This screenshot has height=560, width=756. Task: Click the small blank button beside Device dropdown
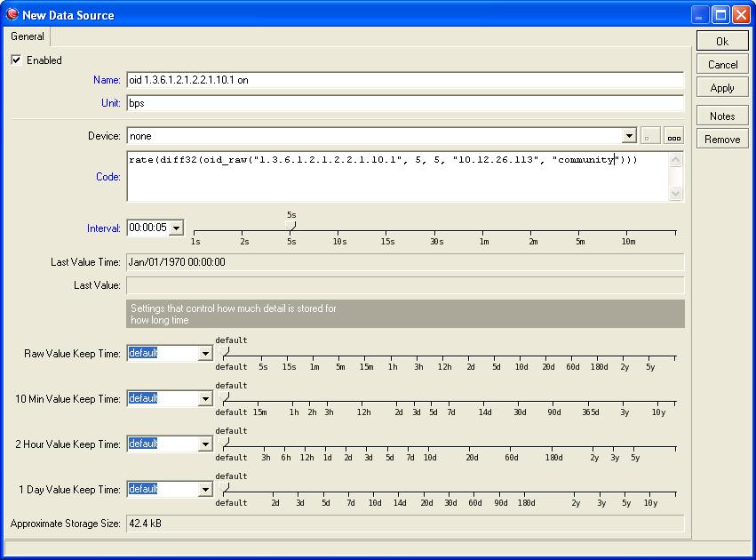coord(649,135)
